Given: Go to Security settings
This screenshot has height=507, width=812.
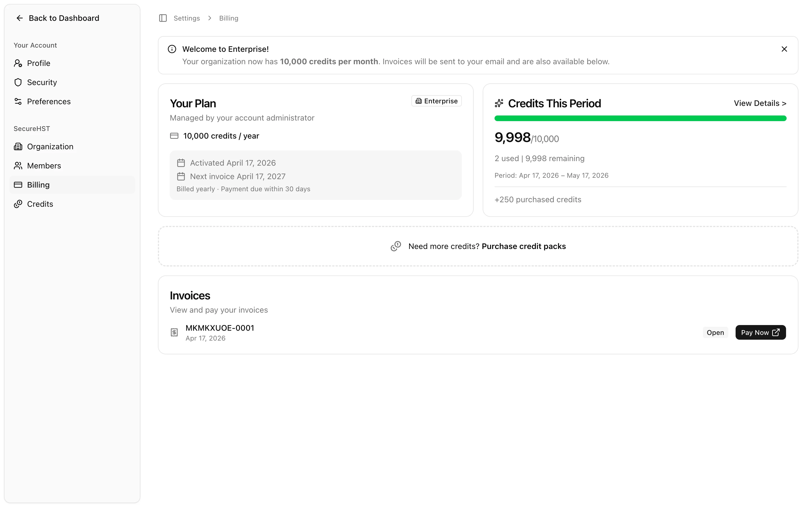Looking at the screenshot, I should coord(42,83).
